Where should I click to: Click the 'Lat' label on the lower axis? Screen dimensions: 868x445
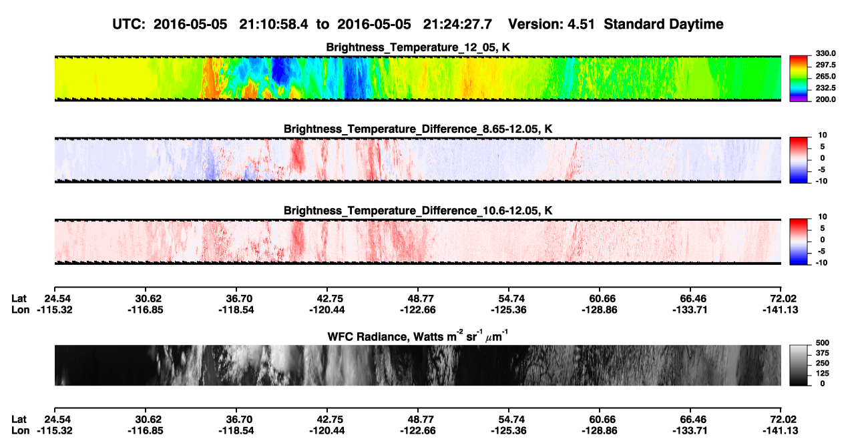click(x=19, y=419)
